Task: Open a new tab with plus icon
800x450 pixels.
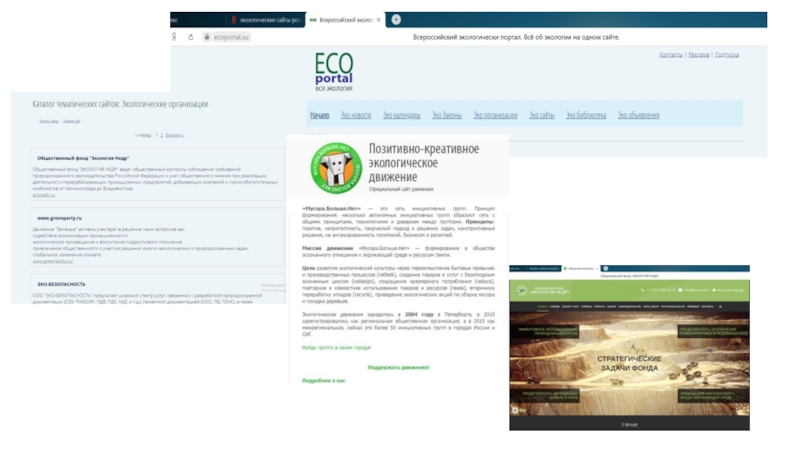Action: click(396, 19)
